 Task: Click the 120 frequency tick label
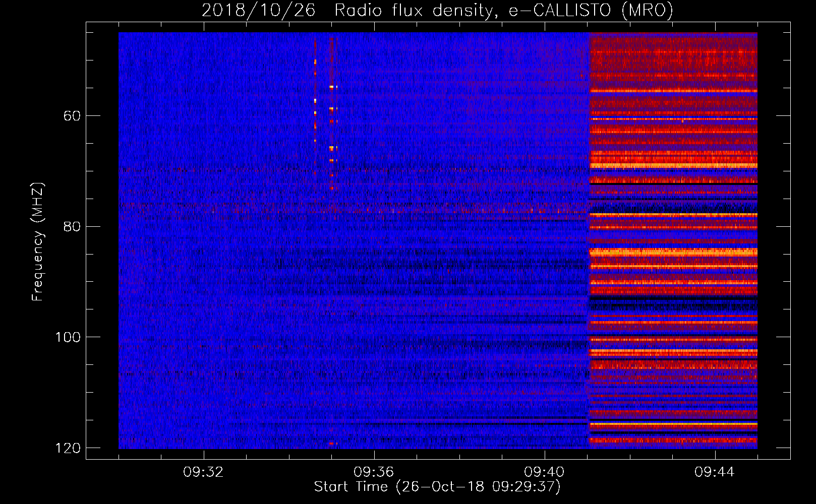pos(68,448)
